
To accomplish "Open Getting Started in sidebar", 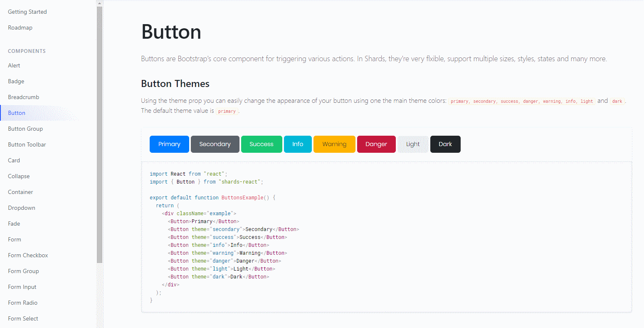I will (x=27, y=12).
